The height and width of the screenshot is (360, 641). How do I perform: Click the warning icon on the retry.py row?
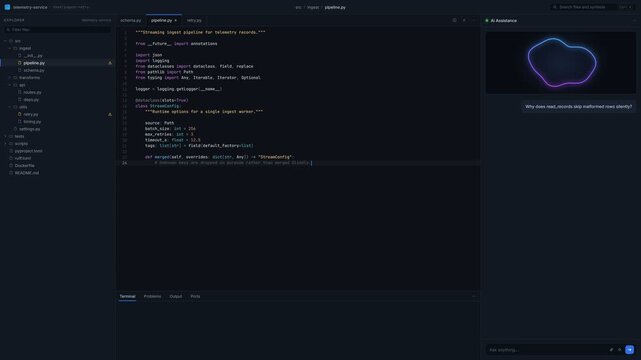110,114
